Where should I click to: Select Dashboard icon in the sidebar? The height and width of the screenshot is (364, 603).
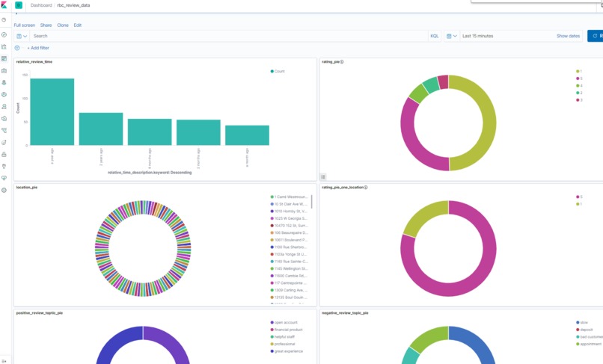pyautogui.click(x=4, y=58)
